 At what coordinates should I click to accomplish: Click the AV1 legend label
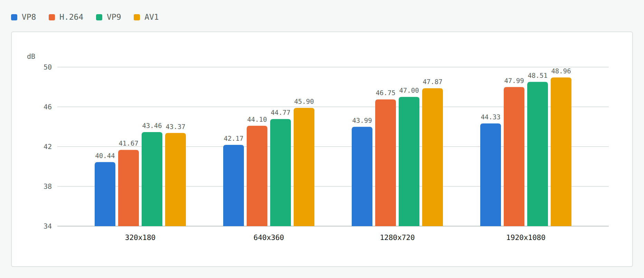[x=151, y=17]
